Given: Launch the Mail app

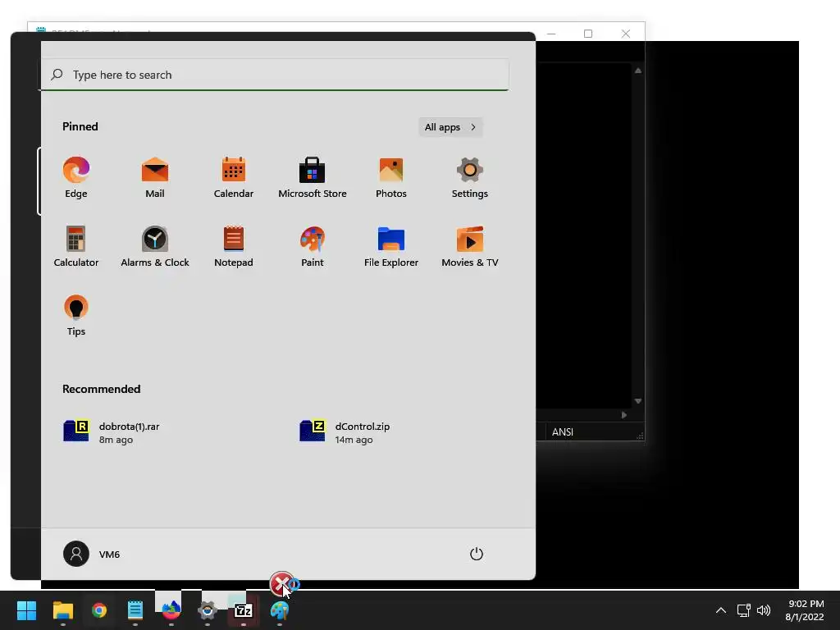Looking at the screenshot, I should 155,177.
